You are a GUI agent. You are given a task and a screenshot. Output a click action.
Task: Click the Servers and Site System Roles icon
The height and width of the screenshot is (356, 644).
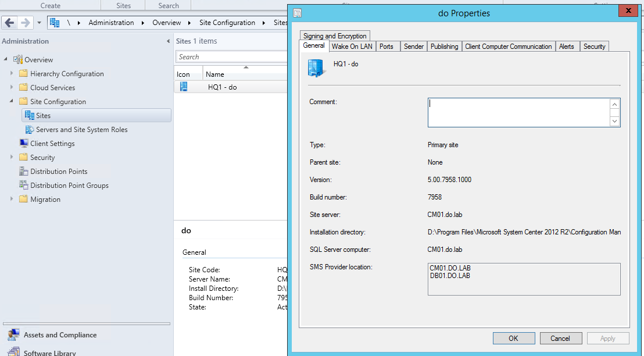point(30,130)
